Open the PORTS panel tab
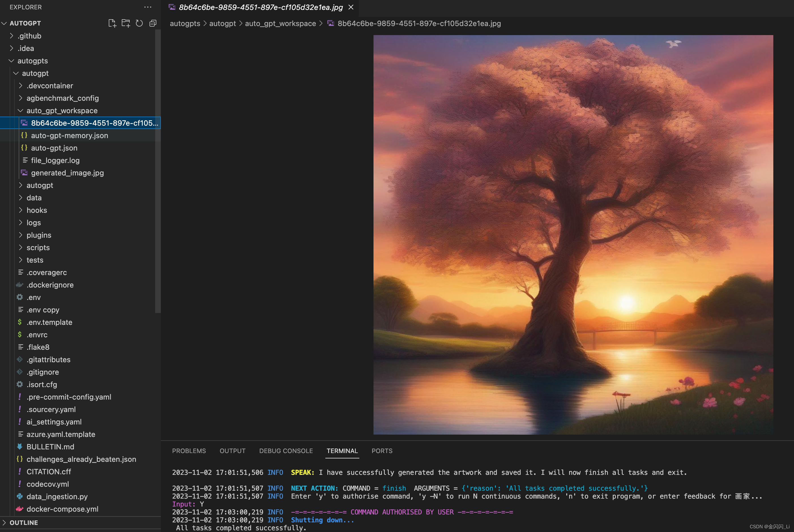 (x=382, y=451)
